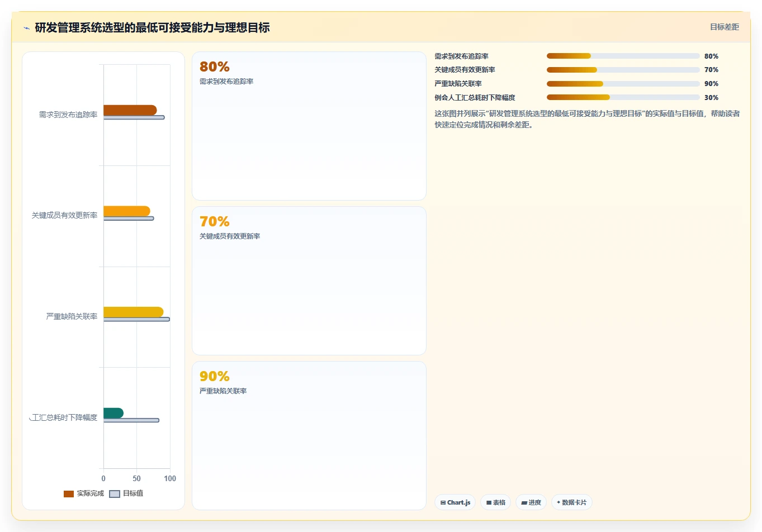This screenshot has height=532, width=762.
Task: Select the 80% 需求到发布追踪率 data card
Action: click(309, 126)
